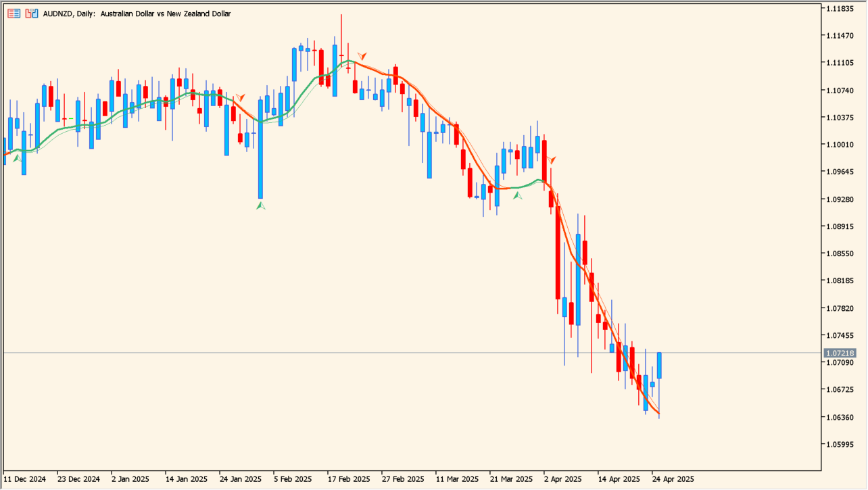Image resolution: width=868 pixels, height=490 pixels.
Task: Click the last blue candle on the chart
Action: (659, 366)
